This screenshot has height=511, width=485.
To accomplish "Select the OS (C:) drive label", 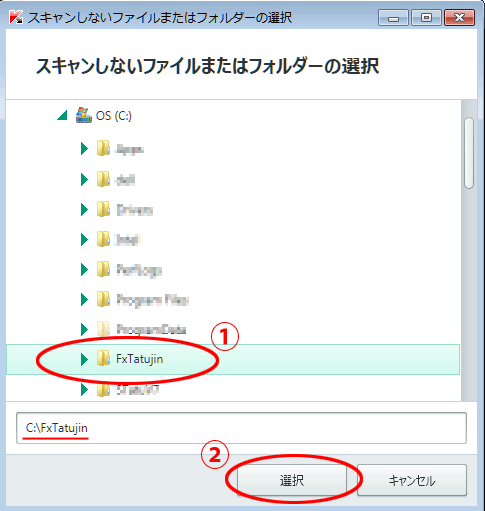I will [x=114, y=116].
